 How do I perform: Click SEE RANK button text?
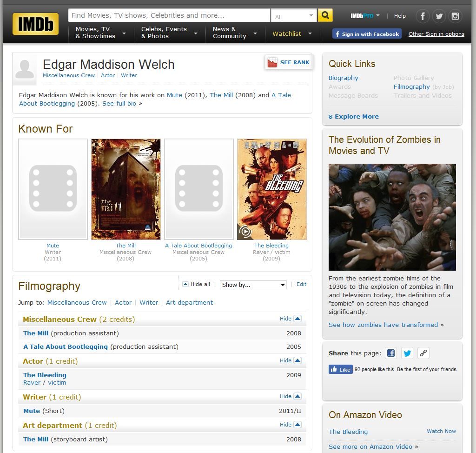click(294, 62)
